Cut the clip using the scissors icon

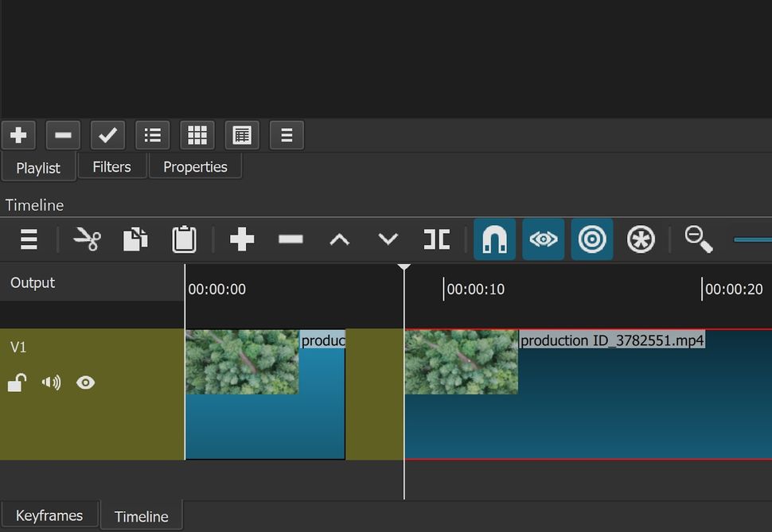point(88,239)
